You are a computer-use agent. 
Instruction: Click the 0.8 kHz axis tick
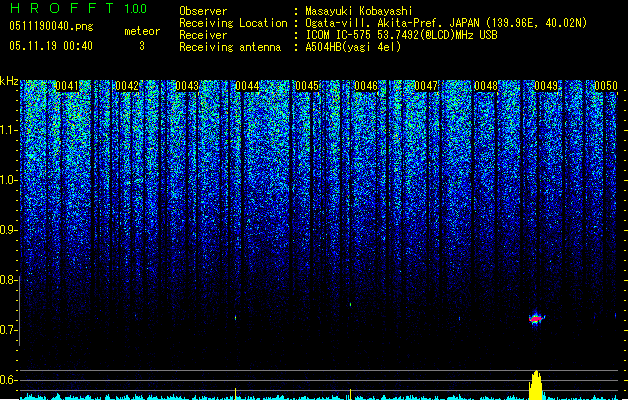(9, 280)
